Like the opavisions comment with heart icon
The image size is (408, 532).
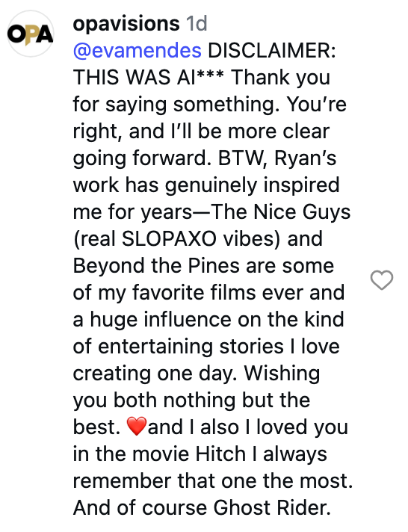(x=382, y=280)
